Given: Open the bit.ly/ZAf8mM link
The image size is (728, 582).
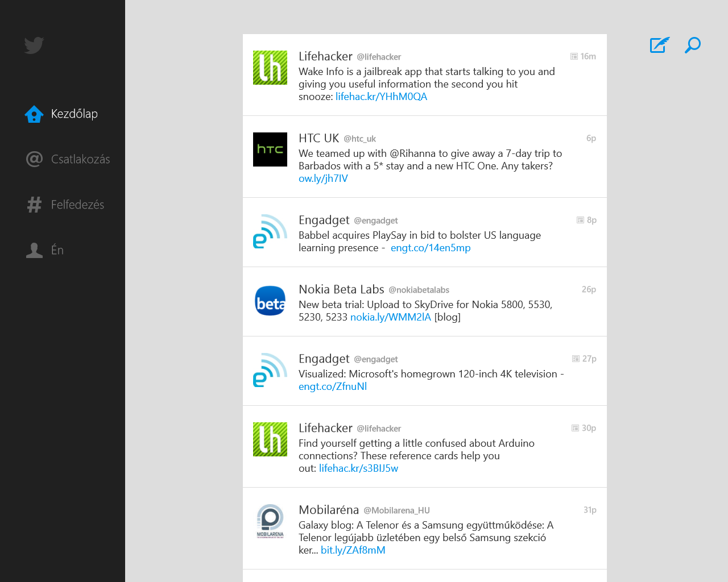Looking at the screenshot, I should coord(353,550).
